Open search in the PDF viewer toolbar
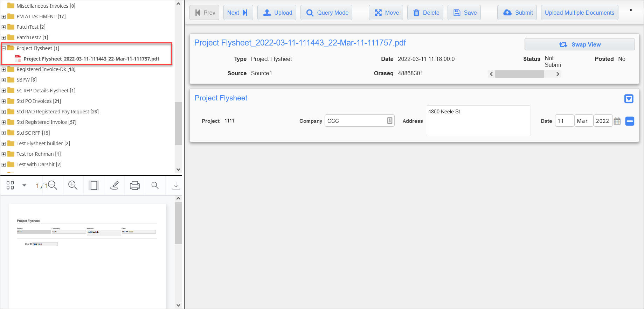644x309 pixels. click(x=155, y=185)
